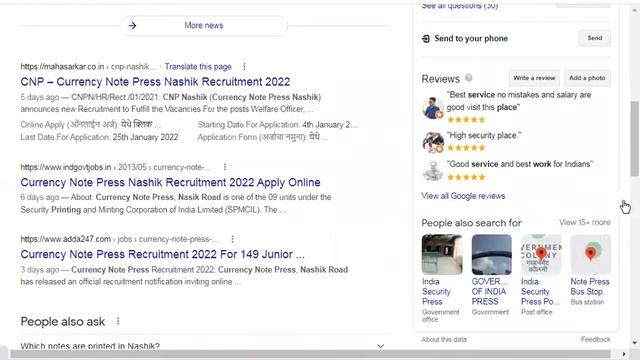This screenshot has height=360, width=640.
Task: Open the India Security Press thumbnail
Action: pos(442,254)
